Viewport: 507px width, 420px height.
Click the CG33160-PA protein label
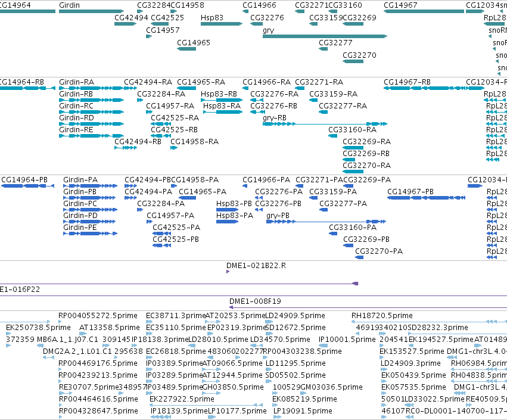353,228
